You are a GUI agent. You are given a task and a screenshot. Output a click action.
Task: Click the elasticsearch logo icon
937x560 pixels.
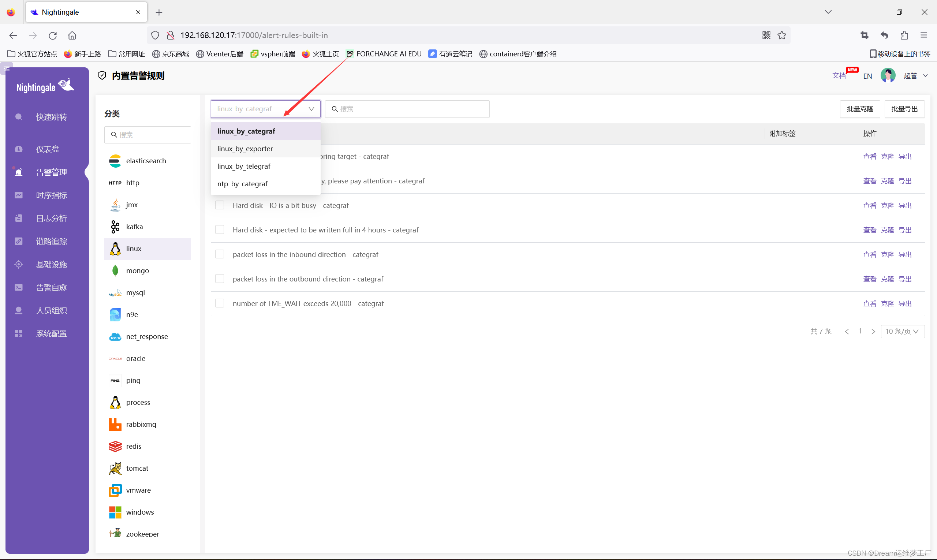coord(115,161)
